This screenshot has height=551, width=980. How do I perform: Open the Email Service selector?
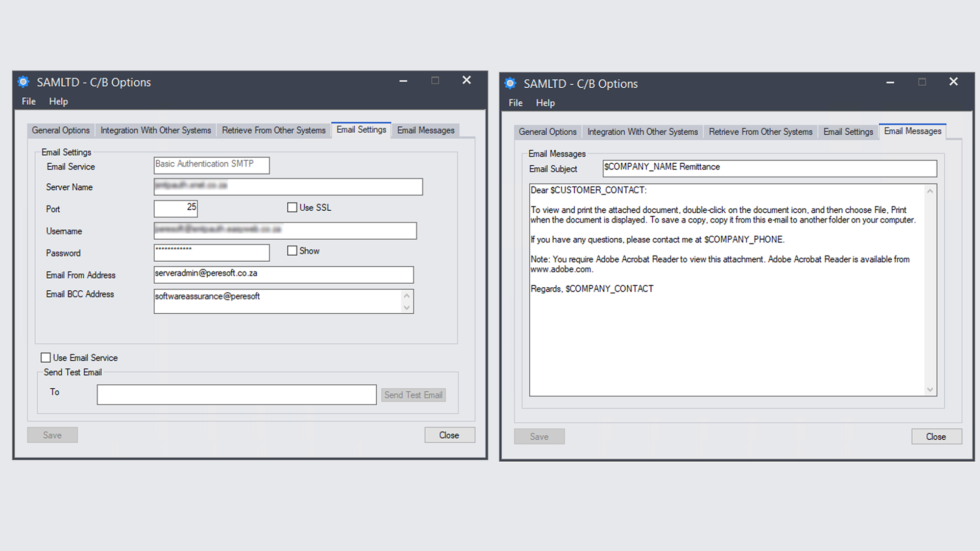point(211,165)
